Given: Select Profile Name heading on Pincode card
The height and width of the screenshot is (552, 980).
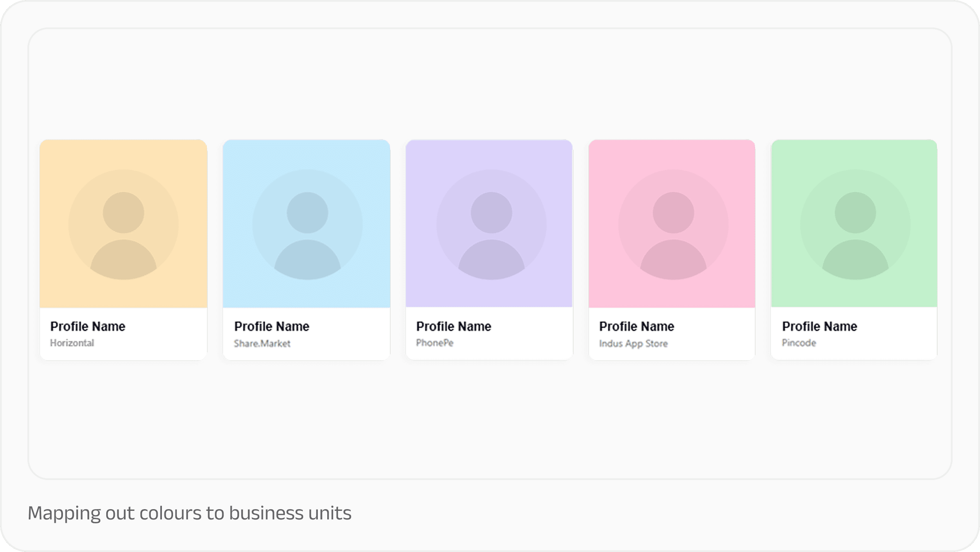Looking at the screenshot, I should (819, 327).
